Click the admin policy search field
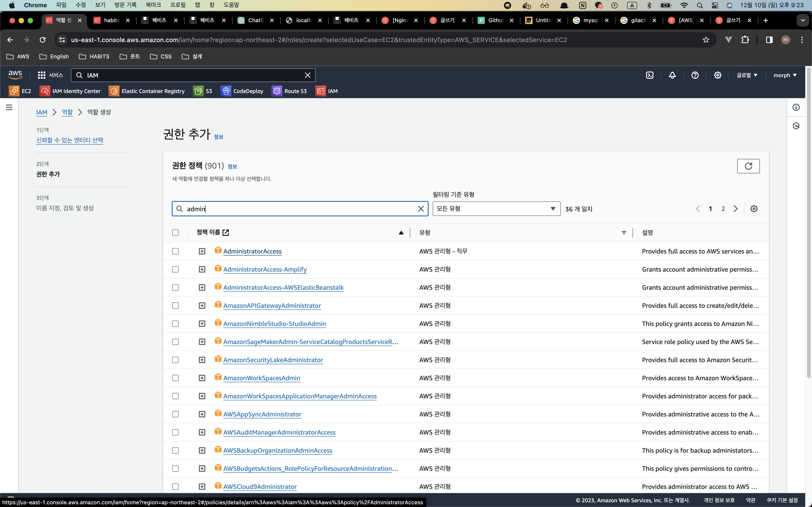Viewport: 812px width, 507px height. 300,208
